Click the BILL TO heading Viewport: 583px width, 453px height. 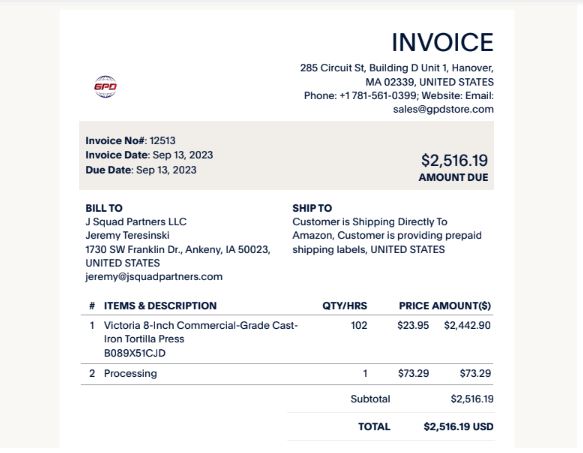104,208
